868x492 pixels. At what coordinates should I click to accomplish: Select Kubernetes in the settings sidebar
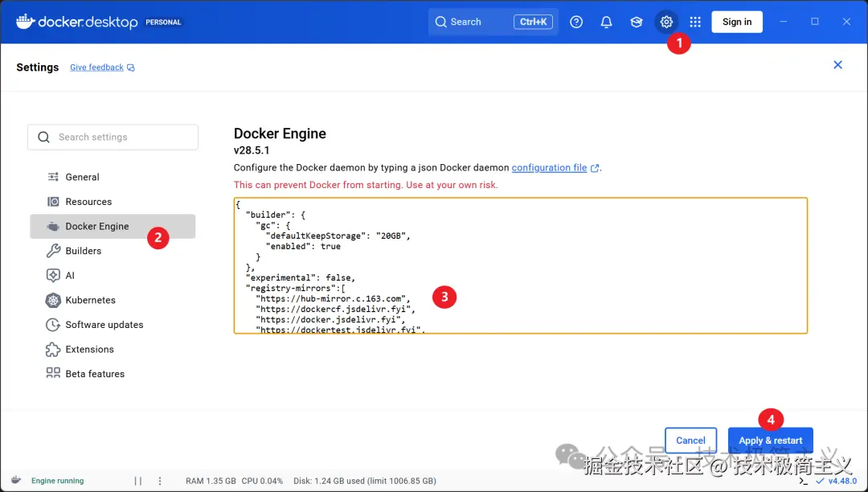pyautogui.click(x=113, y=300)
